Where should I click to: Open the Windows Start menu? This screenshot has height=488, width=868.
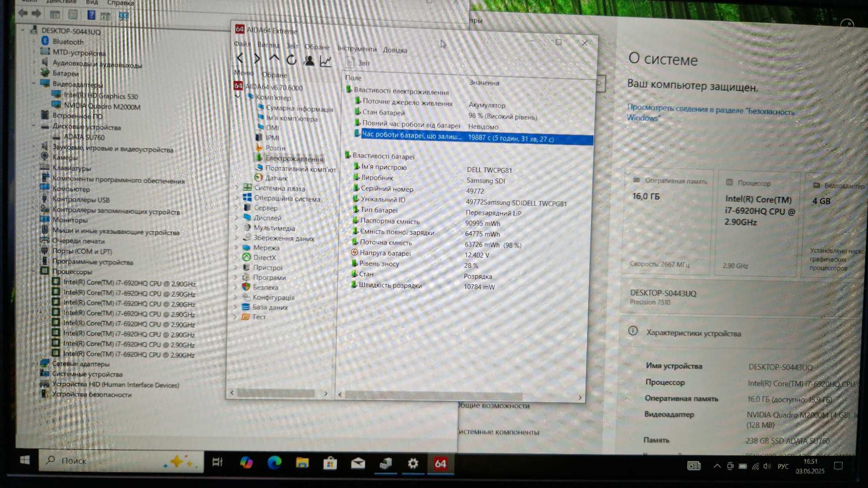(25, 460)
